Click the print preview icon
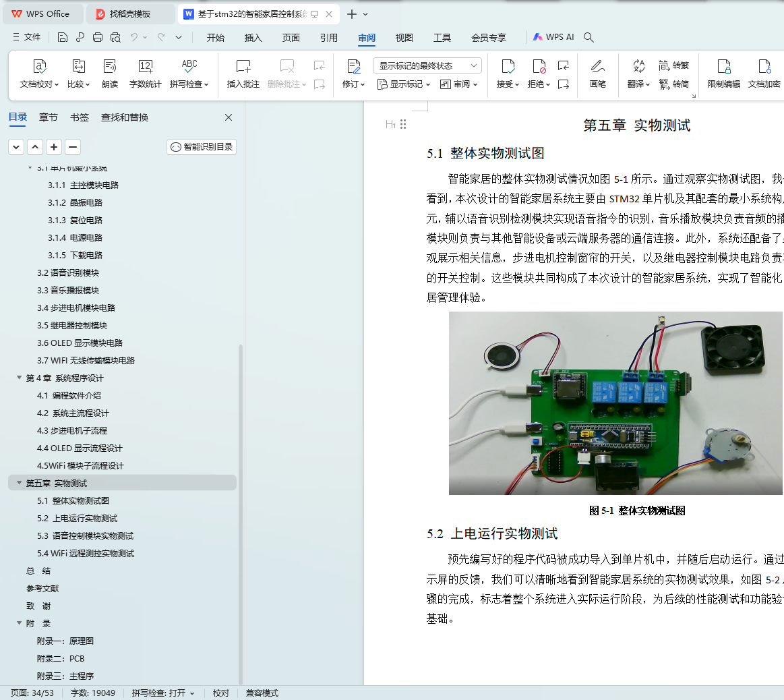784x700 pixels. [115, 37]
